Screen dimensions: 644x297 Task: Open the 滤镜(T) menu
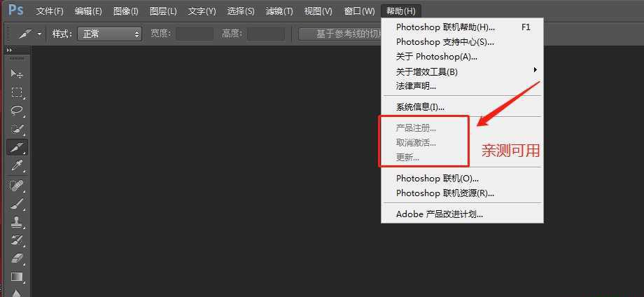point(279,11)
